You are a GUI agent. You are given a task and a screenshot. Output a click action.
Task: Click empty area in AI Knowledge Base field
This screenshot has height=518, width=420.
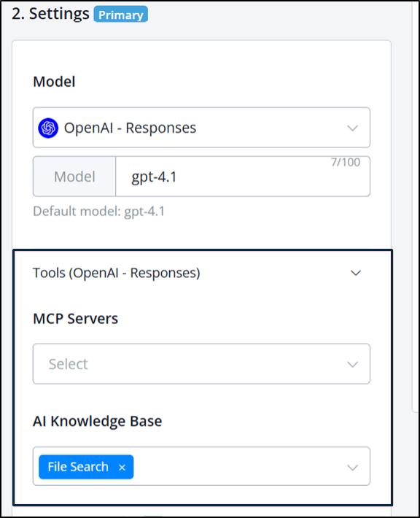click(x=238, y=466)
